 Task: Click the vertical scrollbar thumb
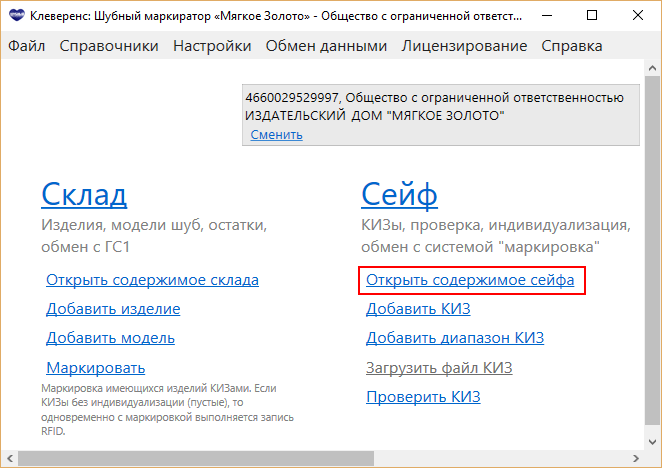tap(652, 251)
